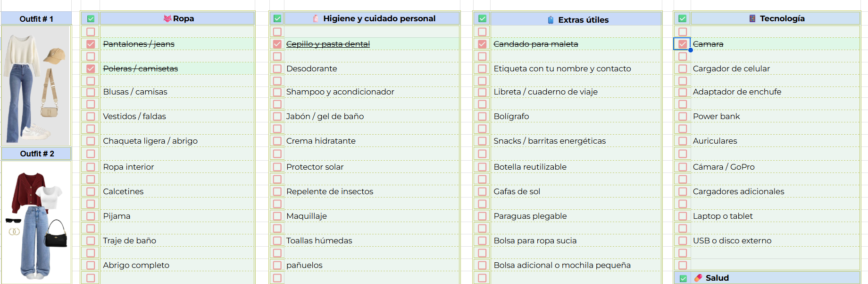Check the Protector solar checkbox

[x=277, y=167]
